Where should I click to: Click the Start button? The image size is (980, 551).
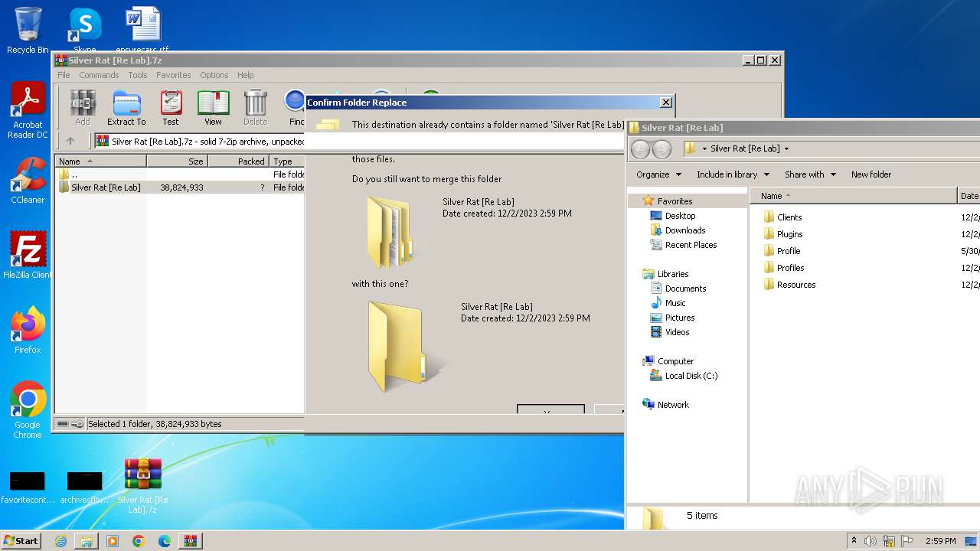21,541
